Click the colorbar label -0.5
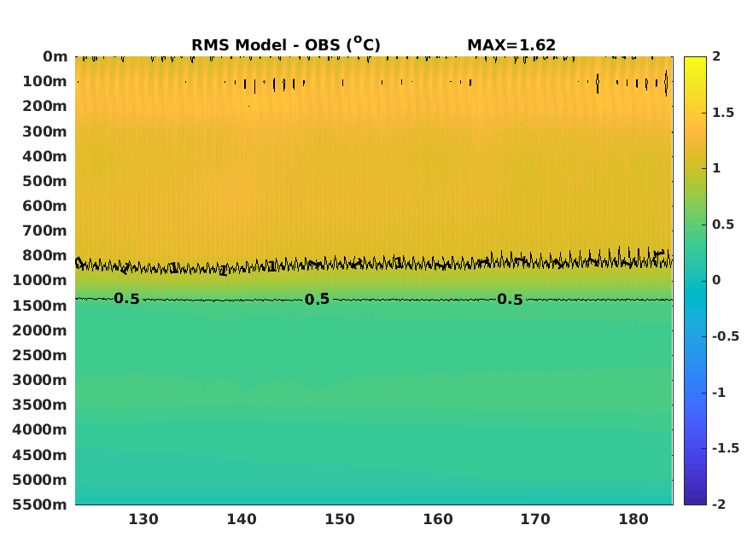Viewport: 747px width, 560px height. tap(726, 336)
